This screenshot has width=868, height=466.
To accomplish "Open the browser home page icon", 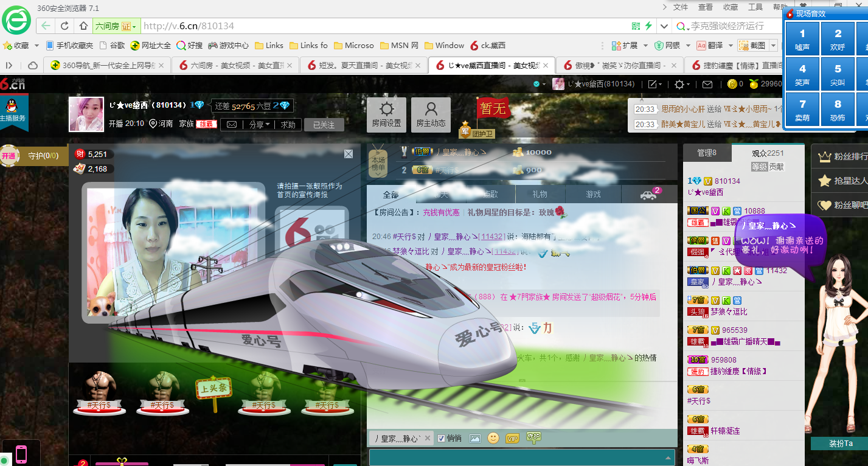I will 83,26.
